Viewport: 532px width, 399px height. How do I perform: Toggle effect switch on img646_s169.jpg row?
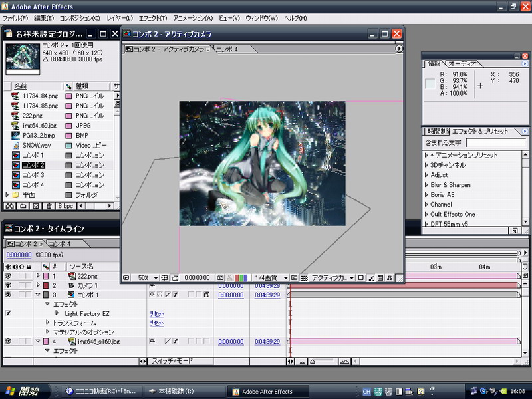pos(176,341)
